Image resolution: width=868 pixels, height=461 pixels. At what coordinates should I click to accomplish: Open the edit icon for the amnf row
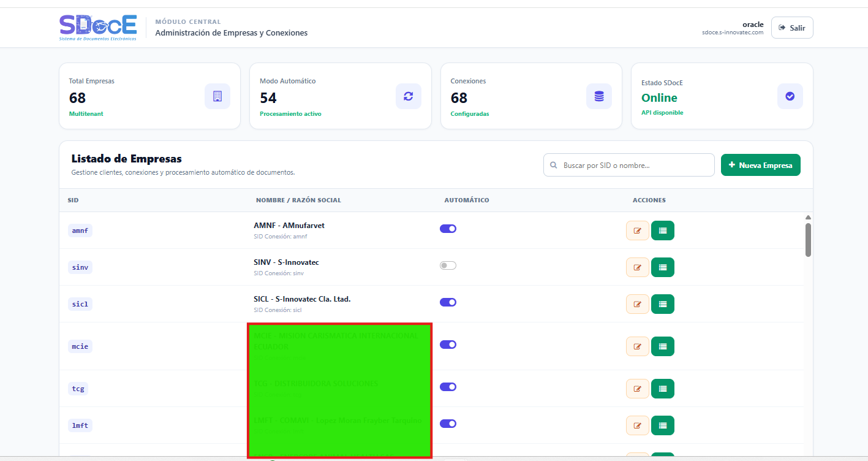pos(638,230)
